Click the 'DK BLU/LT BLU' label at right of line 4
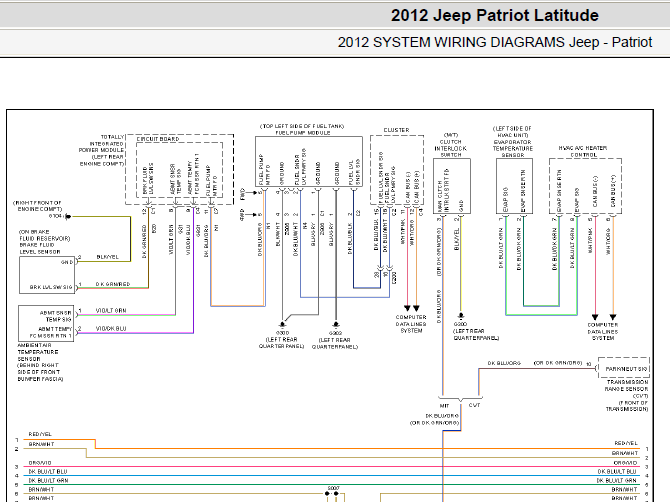The image size is (670, 502). (x=617, y=472)
